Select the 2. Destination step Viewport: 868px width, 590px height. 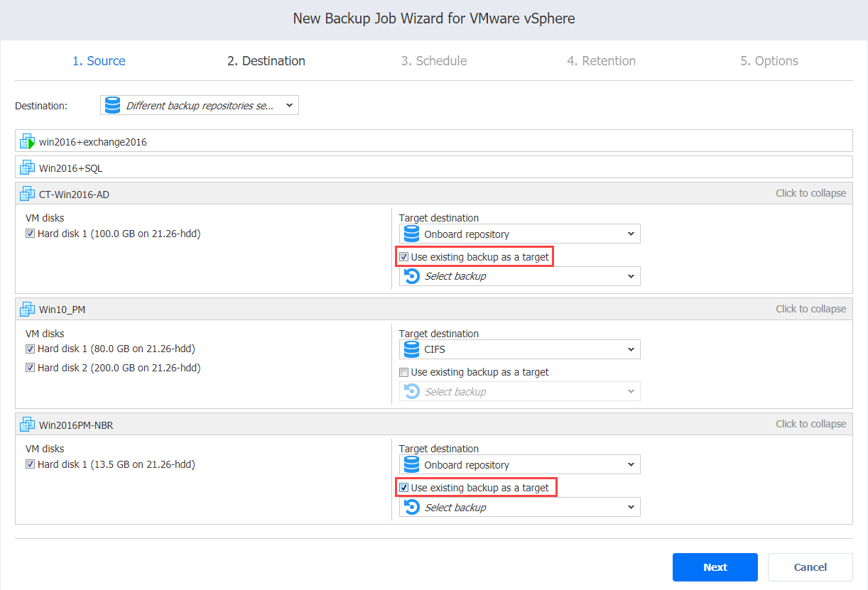click(x=266, y=61)
